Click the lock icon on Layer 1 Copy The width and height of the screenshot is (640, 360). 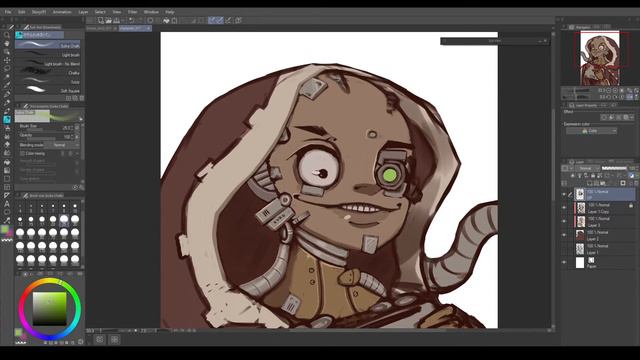pyautogui.click(x=631, y=206)
